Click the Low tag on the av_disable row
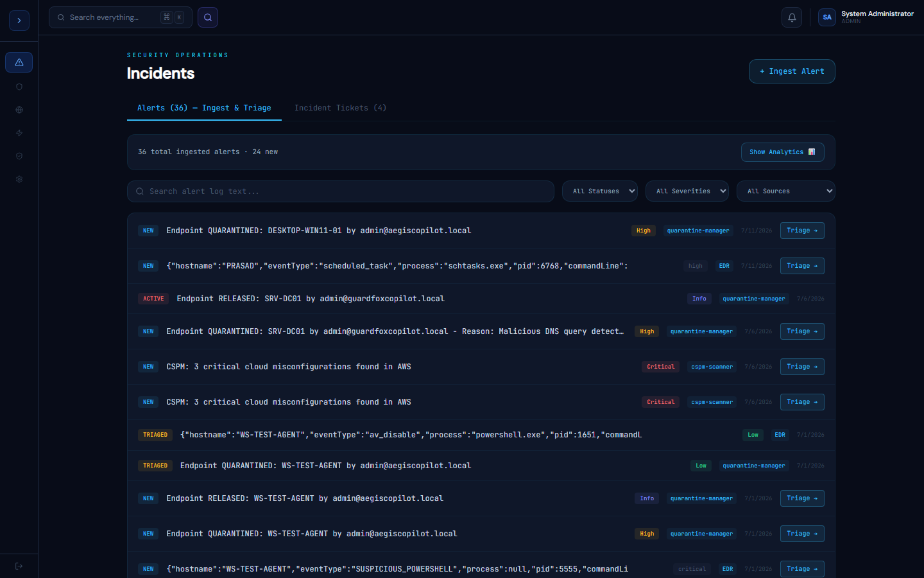Viewport: 924px width, 578px height. coord(753,435)
